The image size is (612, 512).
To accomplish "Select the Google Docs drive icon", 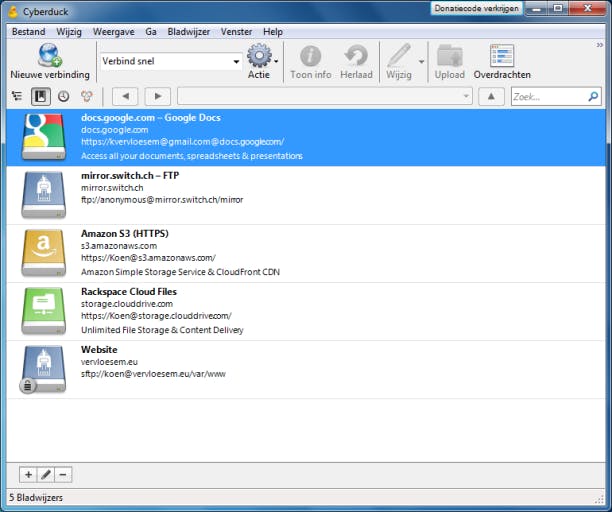I will (44, 137).
